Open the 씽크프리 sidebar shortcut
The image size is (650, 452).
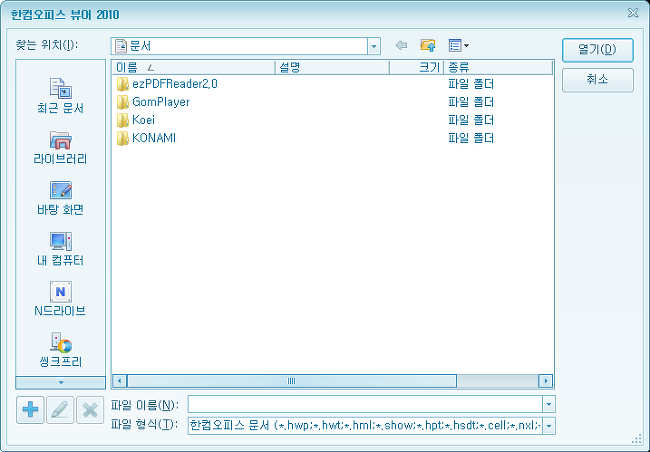coord(61,350)
